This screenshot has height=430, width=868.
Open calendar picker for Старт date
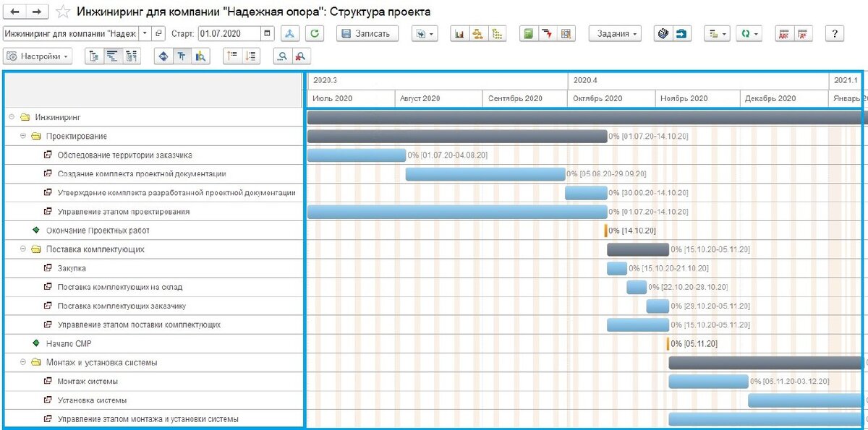point(268,33)
